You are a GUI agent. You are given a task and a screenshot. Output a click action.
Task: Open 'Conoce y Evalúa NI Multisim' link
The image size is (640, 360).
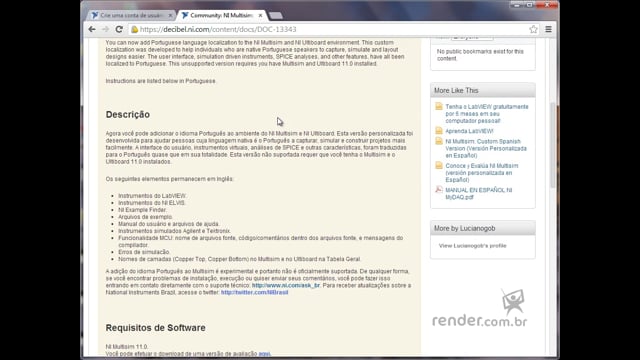click(x=482, y=173)
